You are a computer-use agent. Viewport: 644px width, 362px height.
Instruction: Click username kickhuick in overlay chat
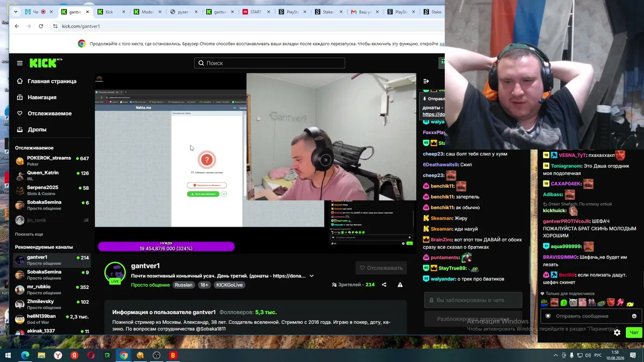(x=554, y=211)
